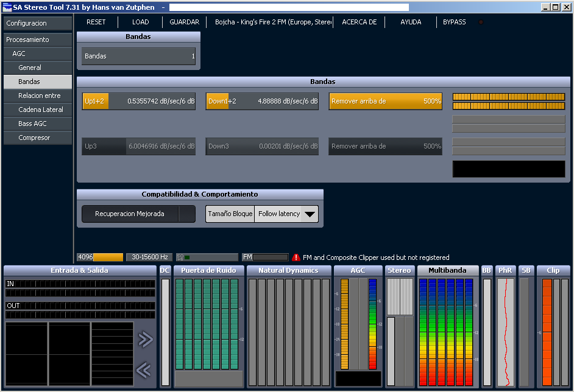Click the Multibanda panel header

pos(448,270)
